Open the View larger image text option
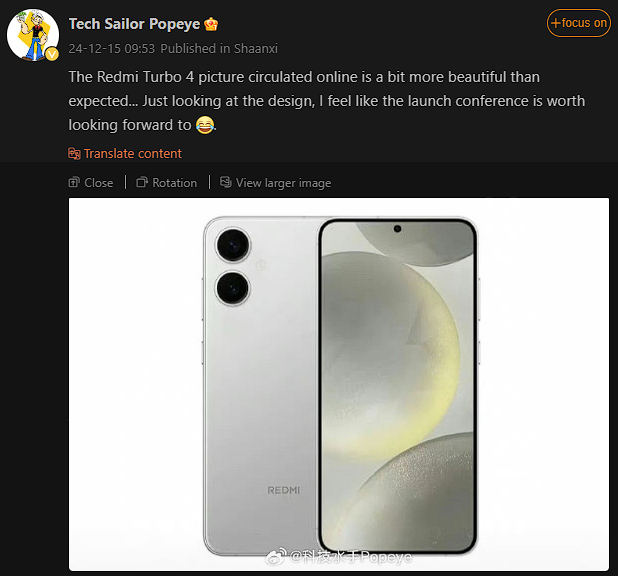This screenshot has width=618, height=576. 283,183
